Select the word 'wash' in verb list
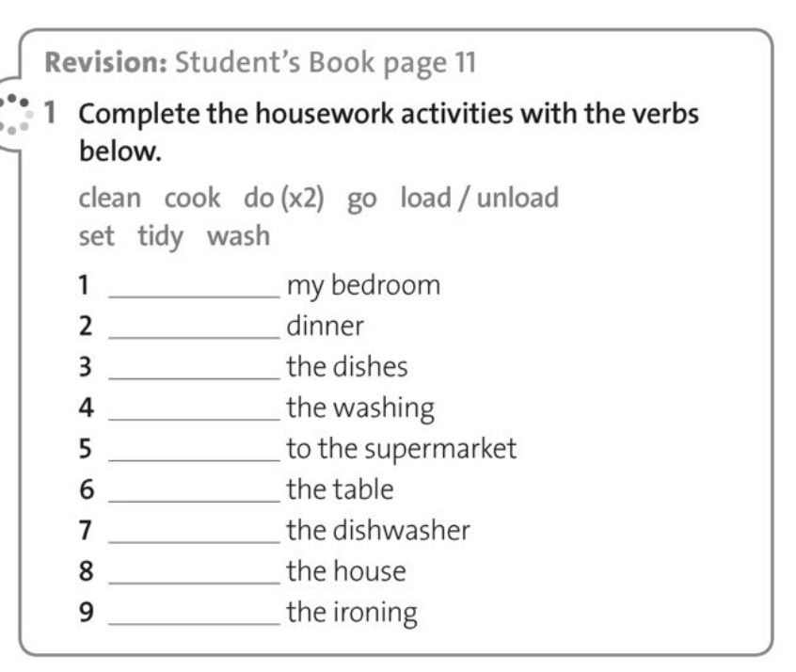796x672 pixels. coord(239,236)
